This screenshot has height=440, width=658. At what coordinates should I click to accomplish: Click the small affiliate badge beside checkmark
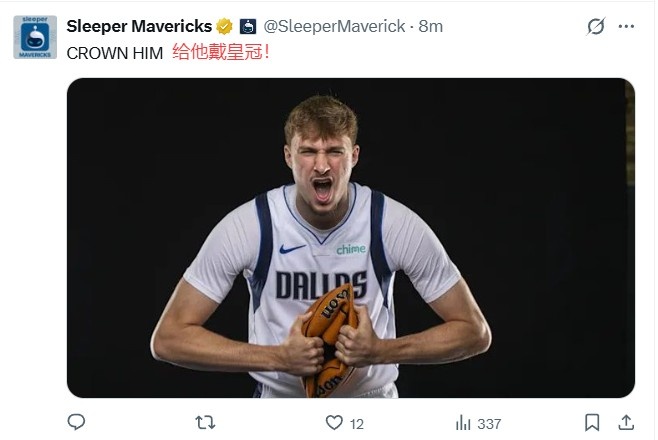(248, 26)
